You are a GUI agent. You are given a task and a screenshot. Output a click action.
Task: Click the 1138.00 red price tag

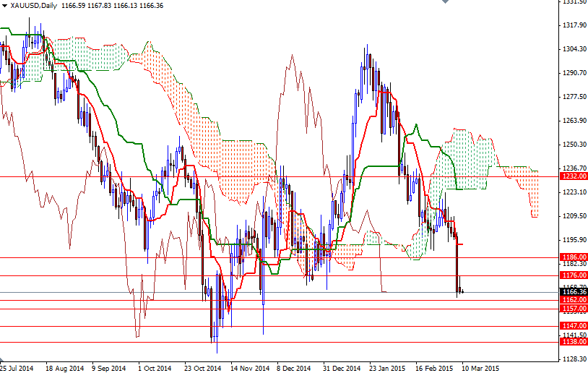pyautogui.click(x=574, y=342)
